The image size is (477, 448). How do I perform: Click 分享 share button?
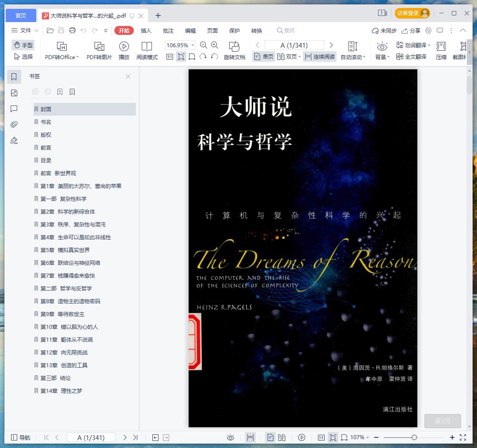click(411, 31)
